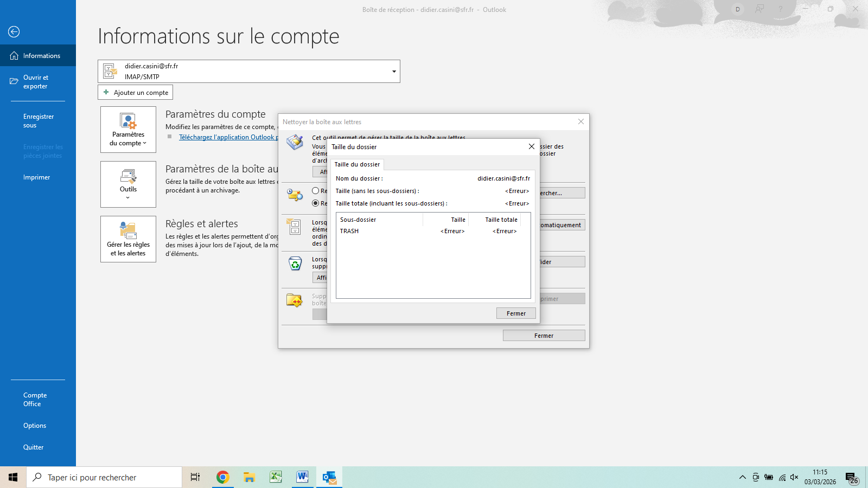Click the recycle bin icon in Nettoyer dialog
Image resolution: width=868 pixels, height=488 pixels.
(x=295, y=264)
